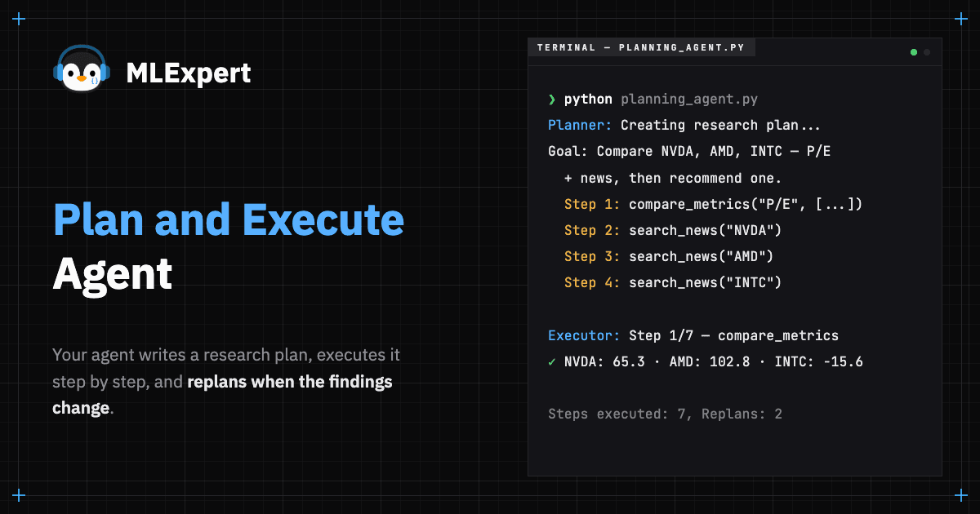Click the "NVDA: 65.3 · AMD: 102.8" results text
Screen dimensions: 980x514
[714, 361]
